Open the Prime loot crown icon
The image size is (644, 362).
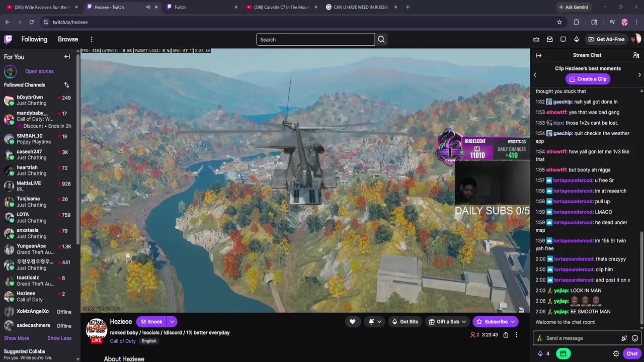[536, 39]
